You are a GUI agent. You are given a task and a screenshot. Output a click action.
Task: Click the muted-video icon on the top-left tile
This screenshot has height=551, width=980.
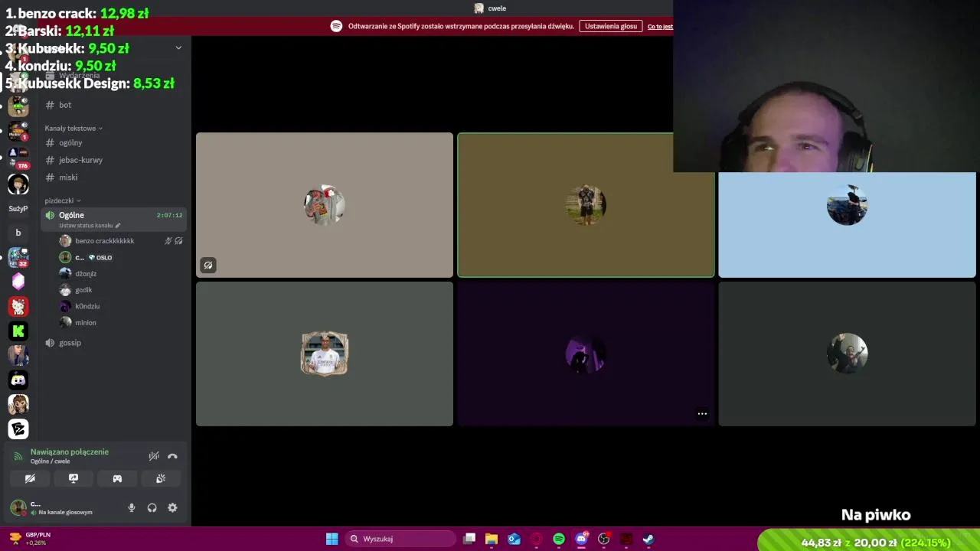pyautogui.click(x=207, y=266)
